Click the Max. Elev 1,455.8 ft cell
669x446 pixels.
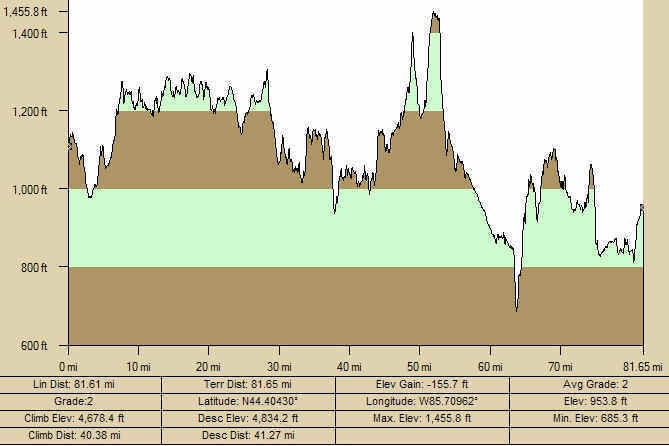421,418
